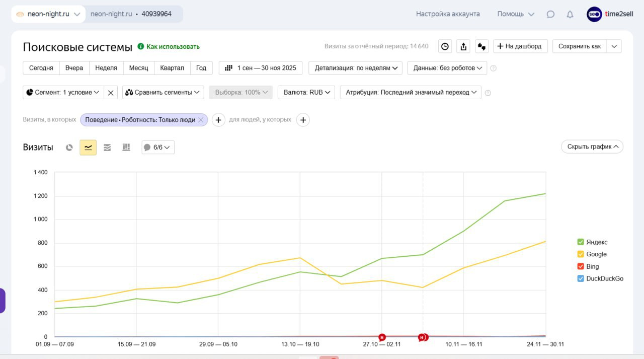
Task: Open the Валюта: RUB dropdown
Action: [306, 93]
